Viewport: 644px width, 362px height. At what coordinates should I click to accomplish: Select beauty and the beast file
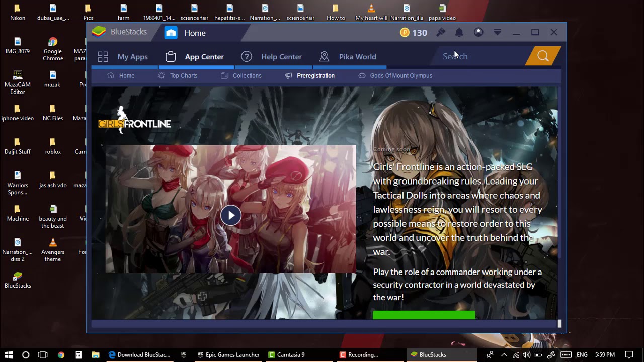coord(53,217)
